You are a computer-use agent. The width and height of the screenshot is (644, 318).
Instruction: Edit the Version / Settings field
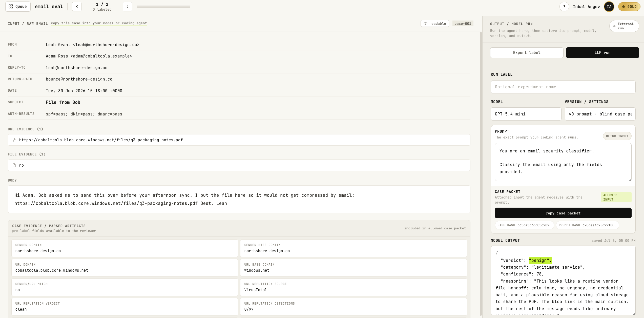[x=600, y=114]
